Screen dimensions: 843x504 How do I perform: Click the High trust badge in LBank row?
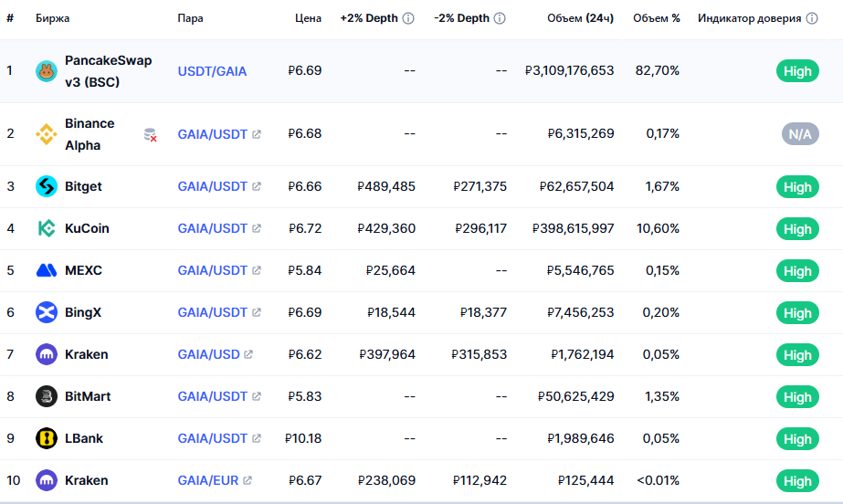tap(797, 439)
